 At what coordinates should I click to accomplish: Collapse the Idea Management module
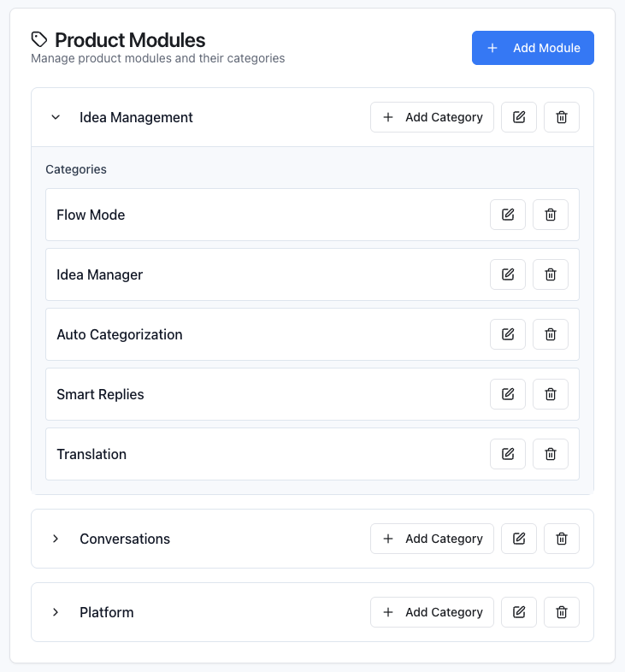[56, 117]
